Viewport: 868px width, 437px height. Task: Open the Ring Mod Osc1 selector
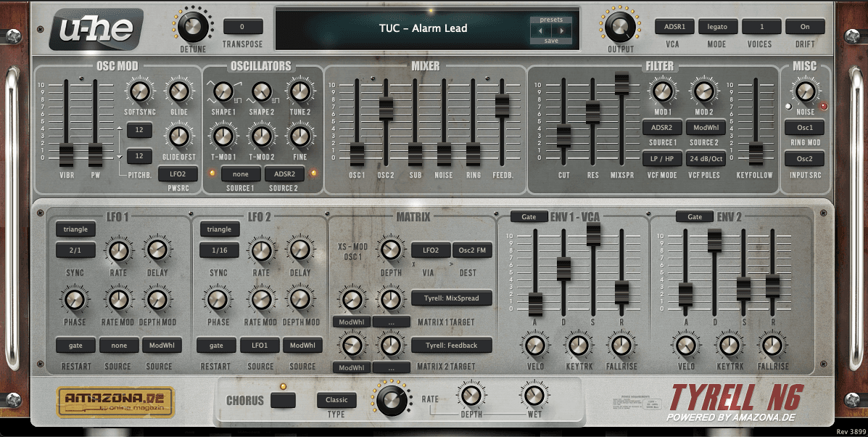tap(804, 127)
